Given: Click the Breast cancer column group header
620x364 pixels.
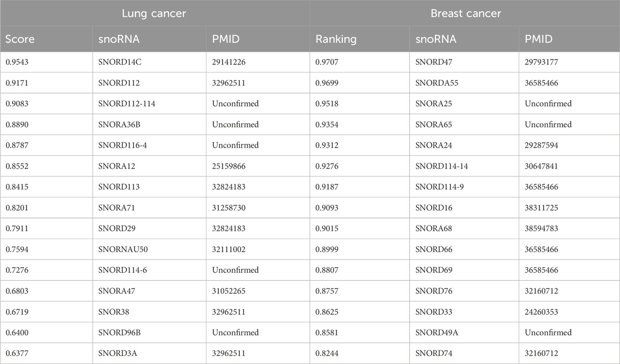Looking at the screenshot, I should (x=465, y=14).
